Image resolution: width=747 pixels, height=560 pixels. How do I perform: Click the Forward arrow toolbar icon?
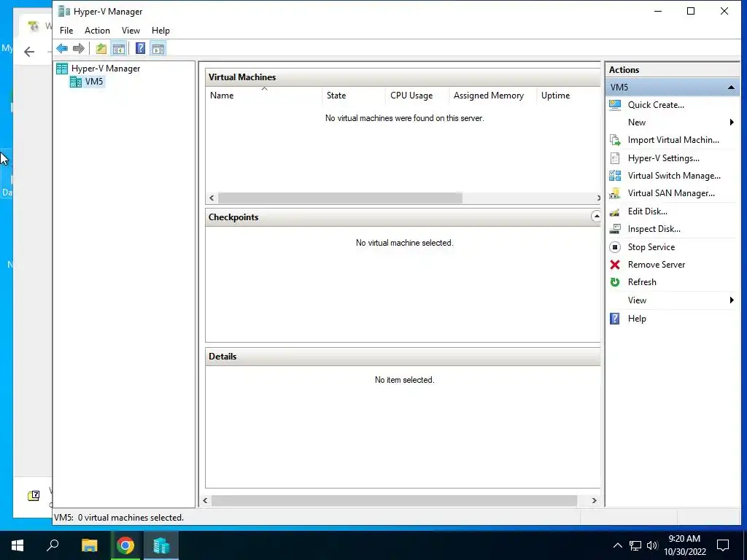79,48
